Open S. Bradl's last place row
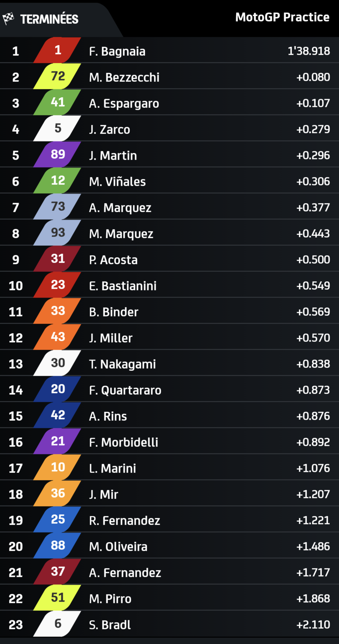339x644 pixels. tap(169, 623)
